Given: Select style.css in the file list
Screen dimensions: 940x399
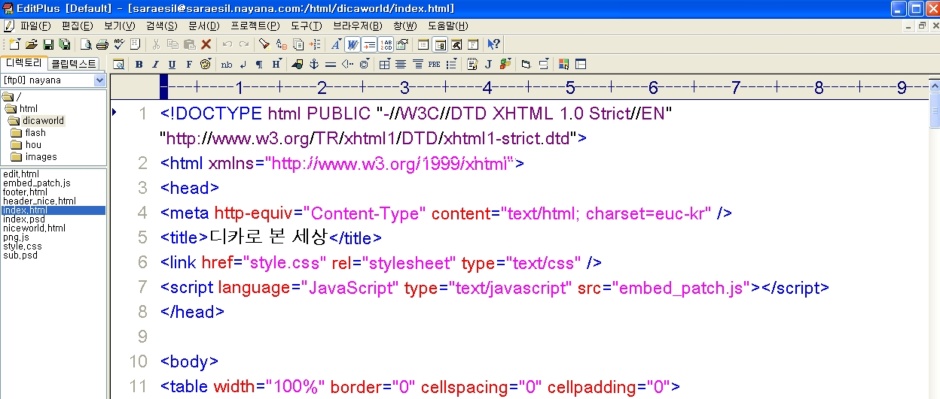Looking at the screenshot, I should (x=22, y=246).
